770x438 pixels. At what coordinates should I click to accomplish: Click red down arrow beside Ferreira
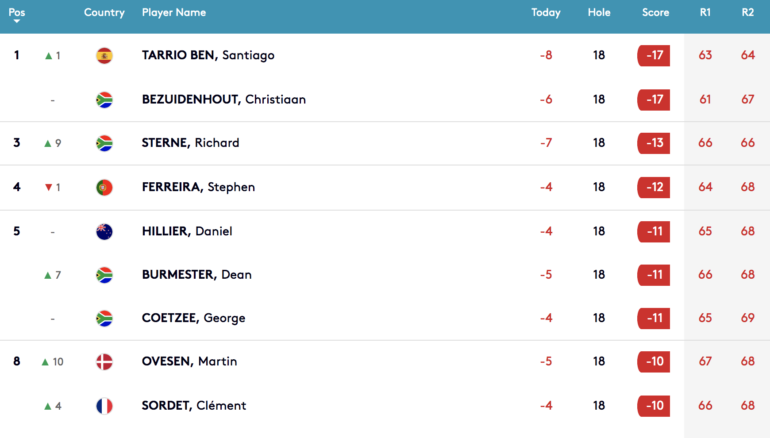pos(48,187)
